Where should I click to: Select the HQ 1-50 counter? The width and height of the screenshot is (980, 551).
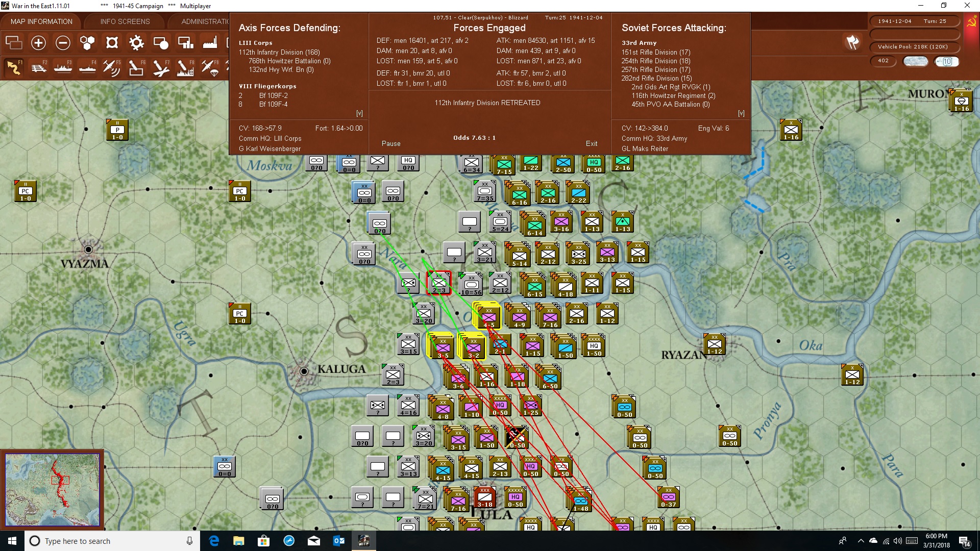pos(594,345)
